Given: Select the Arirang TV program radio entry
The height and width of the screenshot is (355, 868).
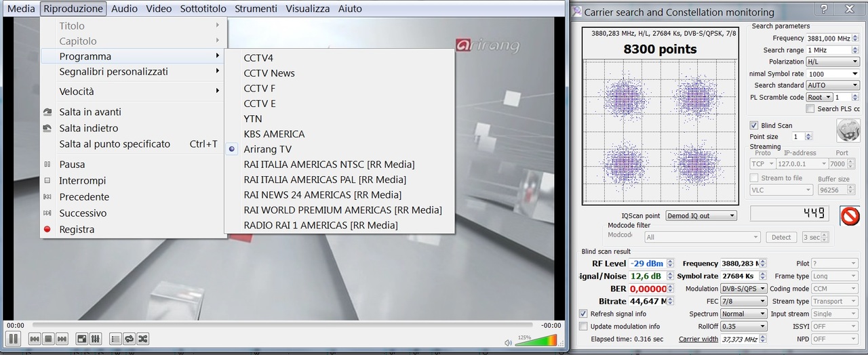Looking at the screenshot, I should point(339,149).
